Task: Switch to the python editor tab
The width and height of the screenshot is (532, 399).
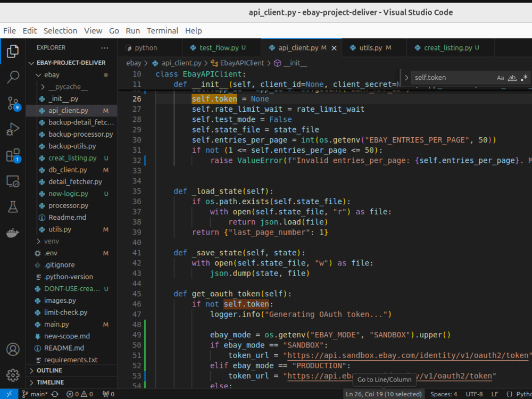Action: coord(149,48)
